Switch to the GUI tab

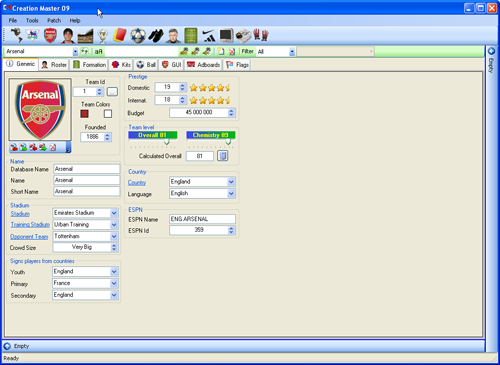click(x=172, y=65)
